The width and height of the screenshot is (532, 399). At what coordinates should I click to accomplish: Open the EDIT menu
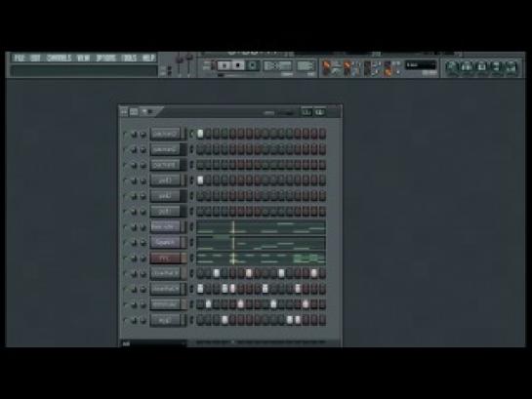pos(35,58)
